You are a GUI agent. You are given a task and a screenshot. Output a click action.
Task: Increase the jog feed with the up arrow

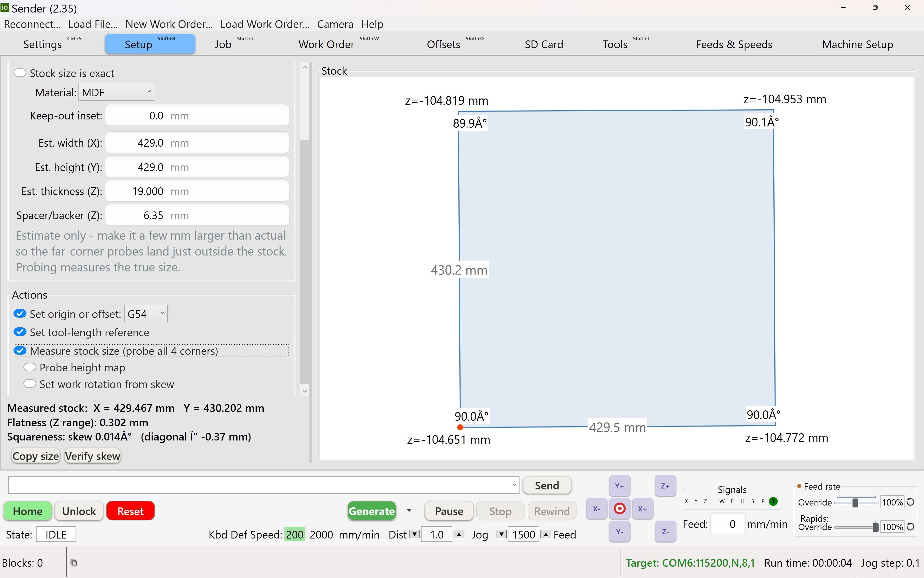[546, 534]
